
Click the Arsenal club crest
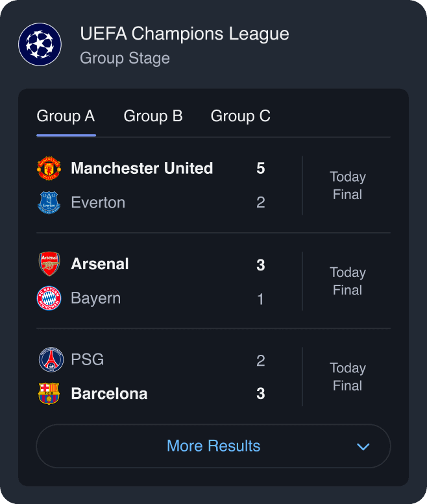coord(49,264)
